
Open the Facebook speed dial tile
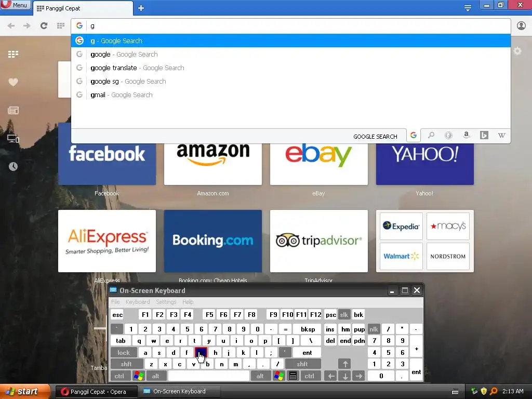coord(107,164)
